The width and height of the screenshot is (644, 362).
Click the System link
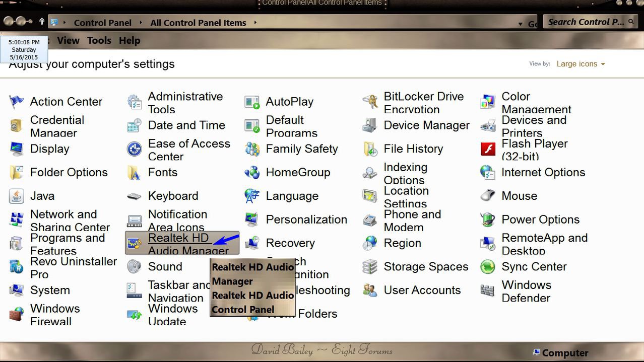(50, 291)
